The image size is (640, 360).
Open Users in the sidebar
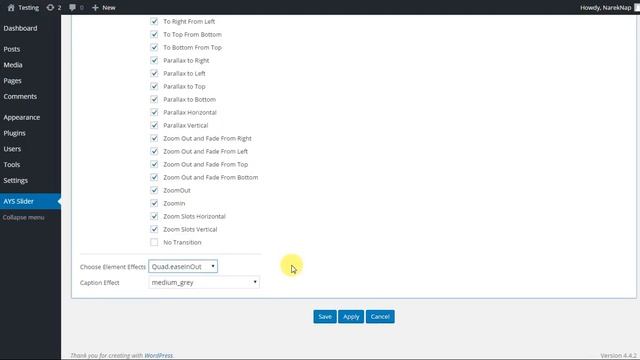tap(12, 149)
